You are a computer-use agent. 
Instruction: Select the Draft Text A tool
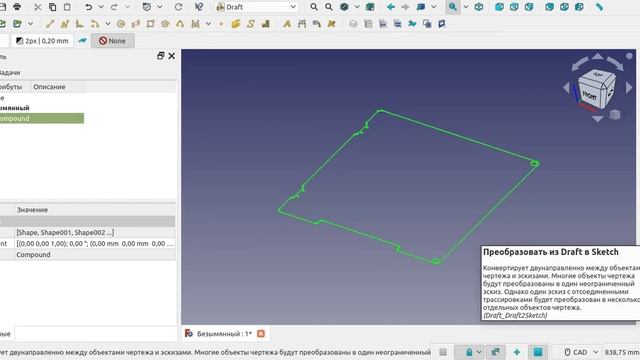tap(287, 24)
